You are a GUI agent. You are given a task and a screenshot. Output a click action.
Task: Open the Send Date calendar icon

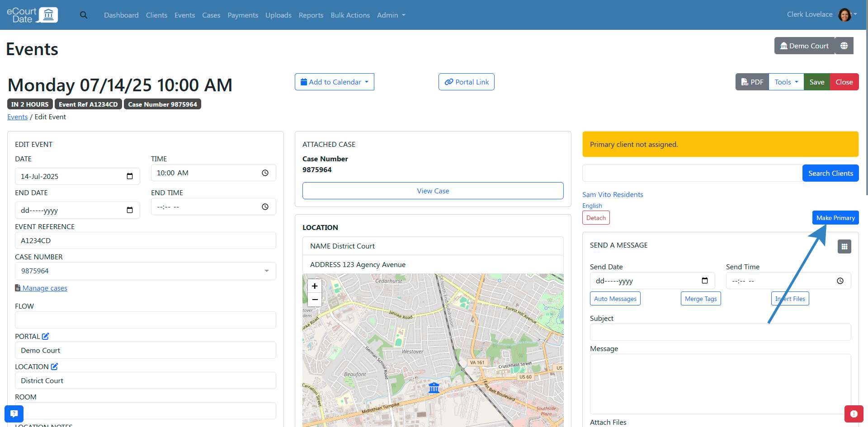(x=705, y=281)
